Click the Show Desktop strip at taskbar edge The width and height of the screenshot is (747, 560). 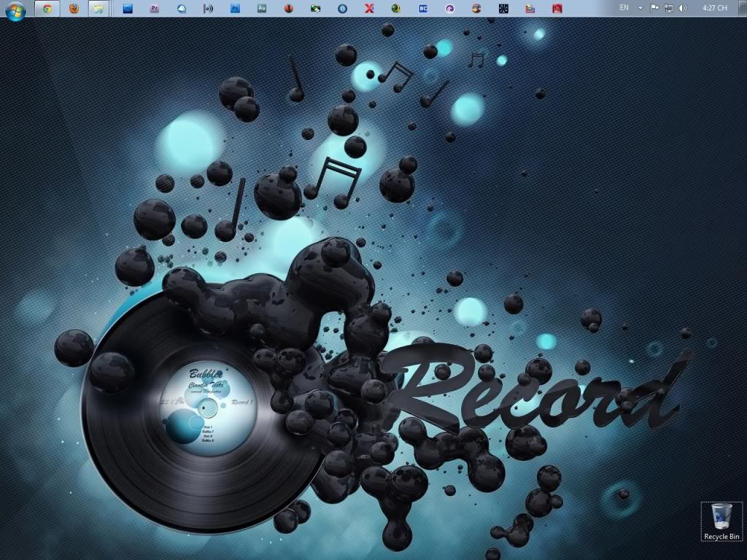pos(743,8)
